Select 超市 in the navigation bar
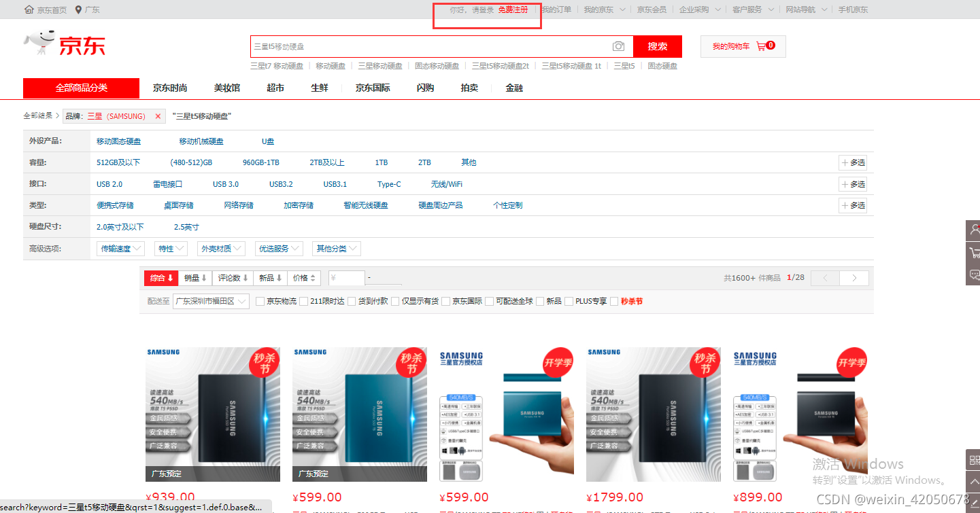980x513 pixels. [x=275, y=88]
